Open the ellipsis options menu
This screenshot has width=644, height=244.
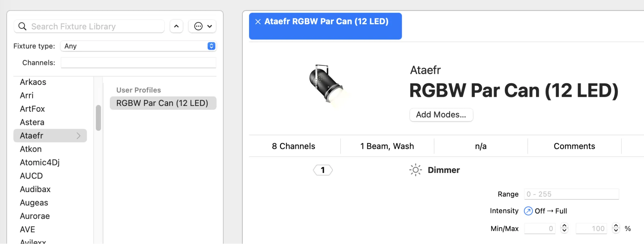(202, 26)
